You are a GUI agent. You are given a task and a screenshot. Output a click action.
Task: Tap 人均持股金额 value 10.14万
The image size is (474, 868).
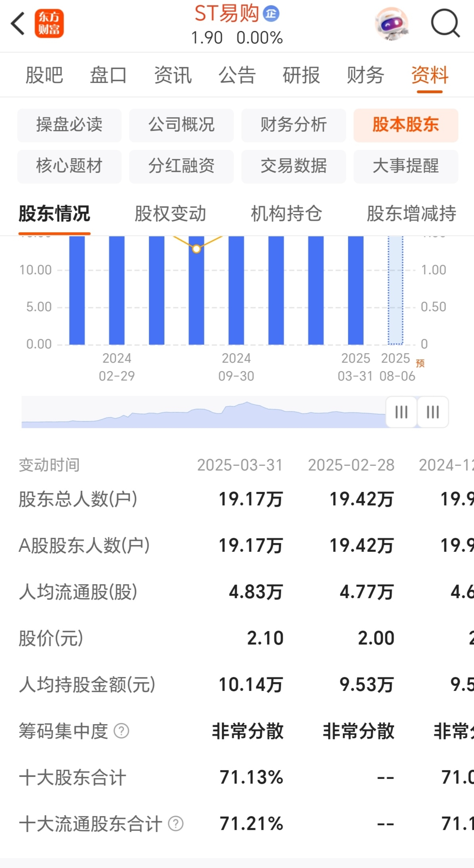251,685
